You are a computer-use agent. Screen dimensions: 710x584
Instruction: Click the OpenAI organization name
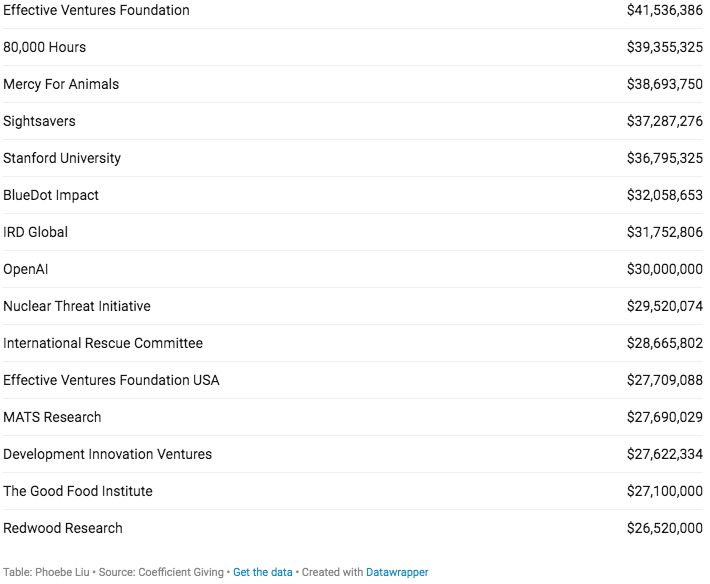[x=26, y=269]
